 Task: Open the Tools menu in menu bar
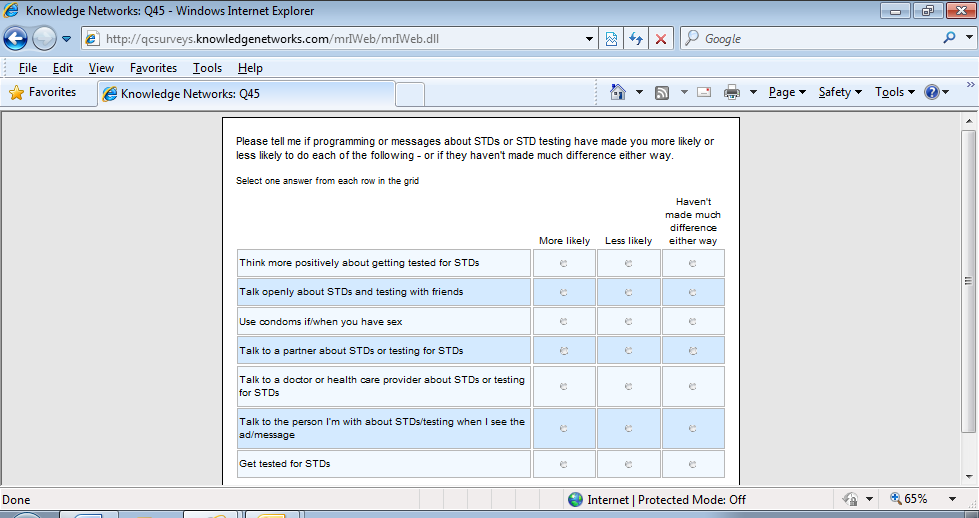207,68
